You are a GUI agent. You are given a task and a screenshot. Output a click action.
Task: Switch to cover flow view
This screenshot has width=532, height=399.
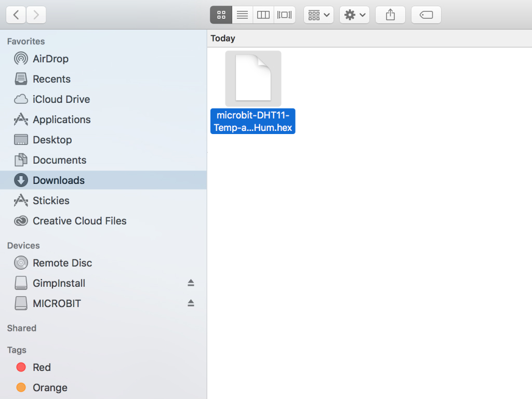[284, 15]
